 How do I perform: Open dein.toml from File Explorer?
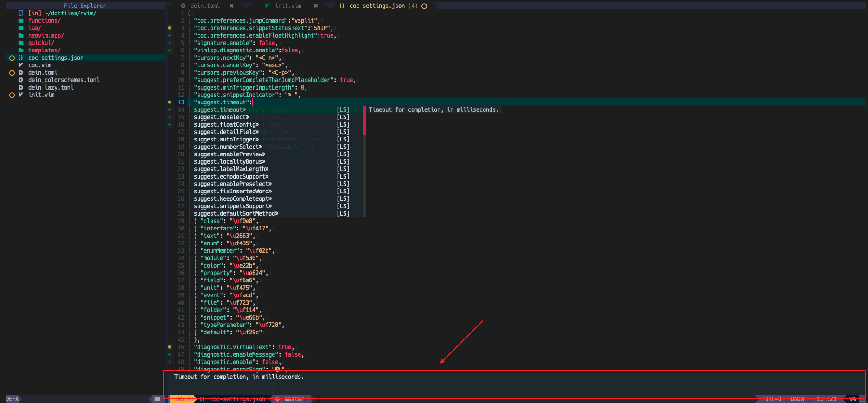43,73
